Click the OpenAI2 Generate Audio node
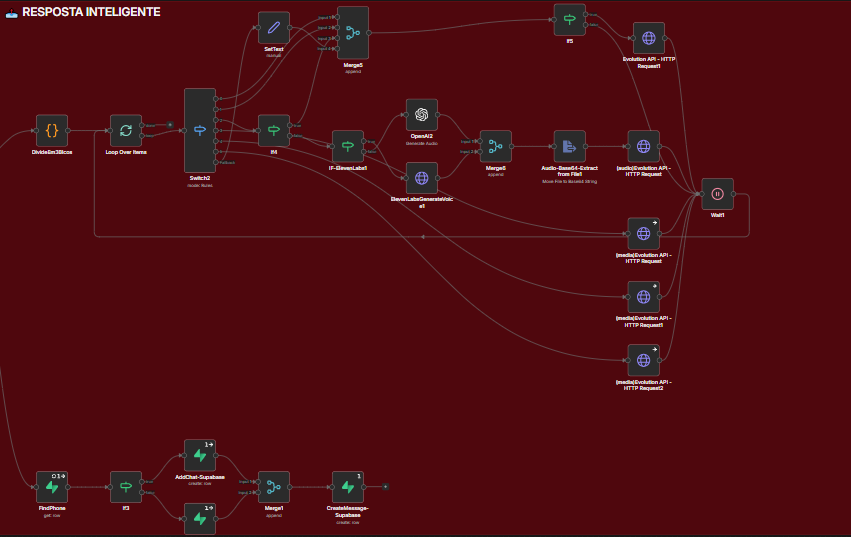The image size is (851, 537). (421, 114)
